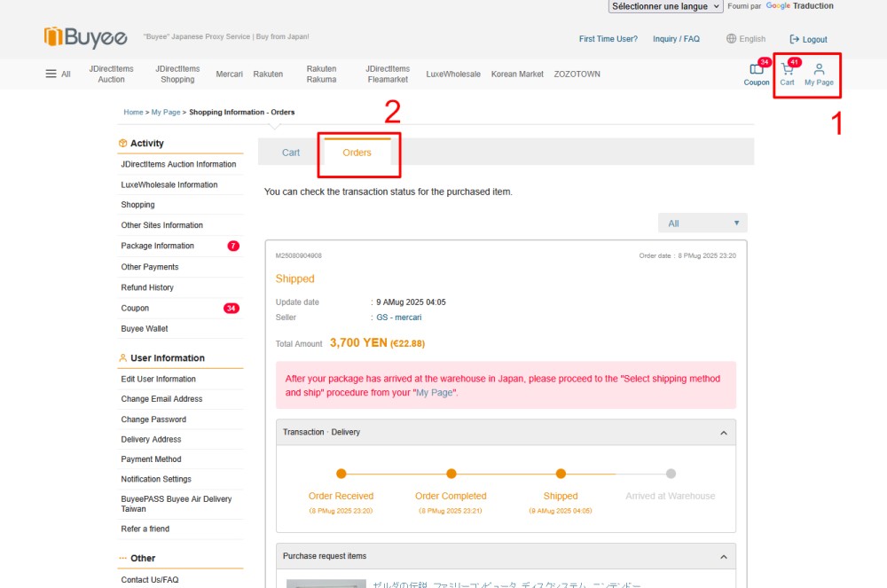887x588 pixels.
Task: Open the hamburger All categories menu
Action: pyautogui.click(x=58, y=74)
